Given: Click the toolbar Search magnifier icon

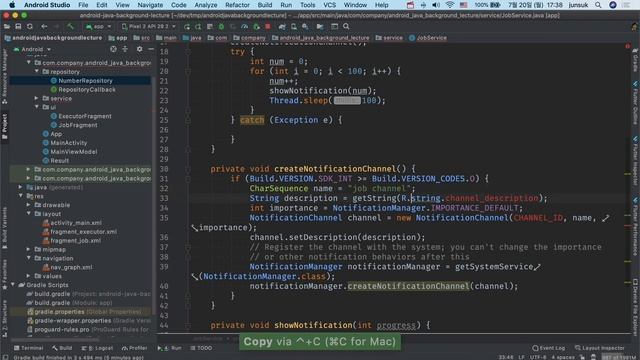Looking at the screenshot, I should click(x=346, y=27).
